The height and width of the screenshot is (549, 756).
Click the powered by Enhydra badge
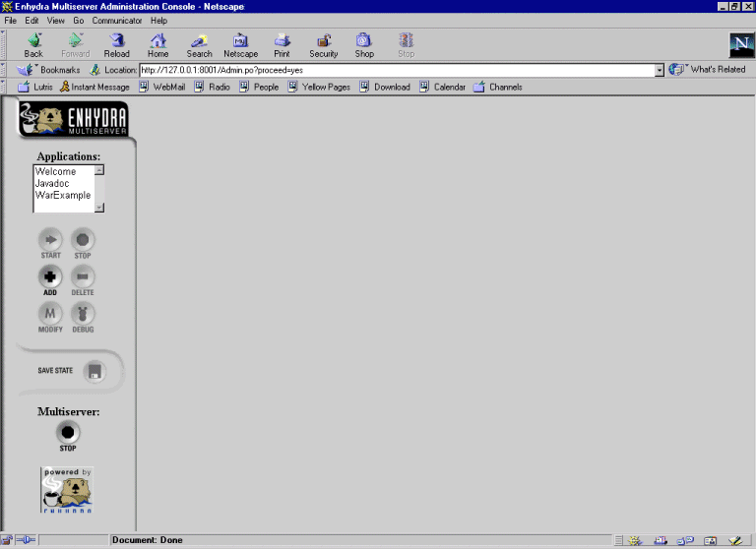pos(67,490)
